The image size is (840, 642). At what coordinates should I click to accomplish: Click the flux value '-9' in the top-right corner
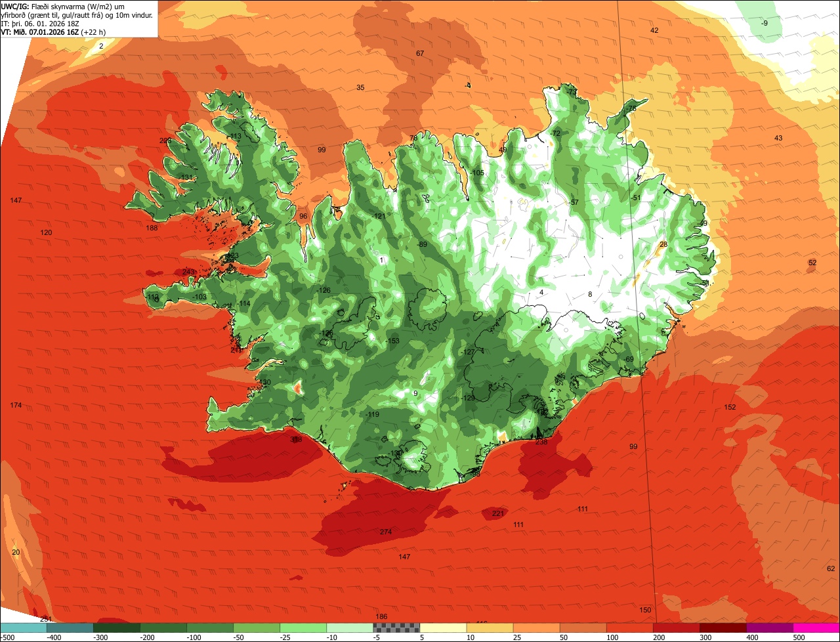point(764,23)
